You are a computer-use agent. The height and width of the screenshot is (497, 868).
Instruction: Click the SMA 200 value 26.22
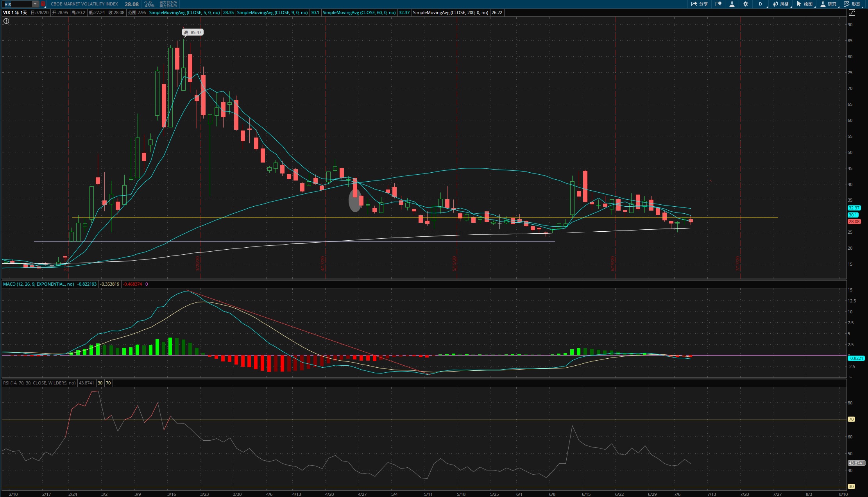click(x=497, y=13)
